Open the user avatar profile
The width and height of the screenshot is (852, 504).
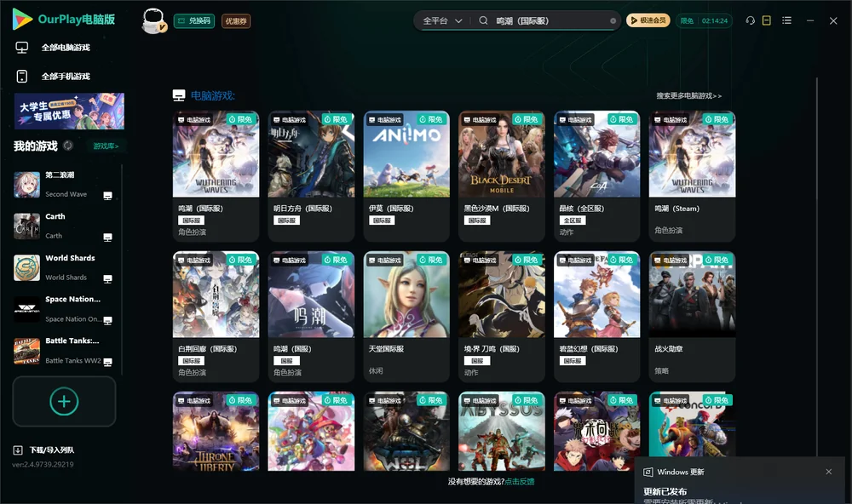pyautogui.click(x=153, y=20)
